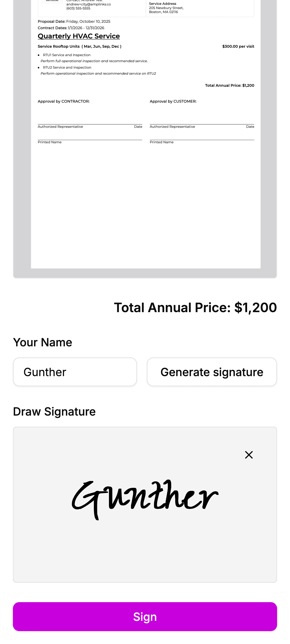This screenshot has height=644, width=290.
Task: Clear the drawn signature with the X icon
Action: (x=249, y=455)
